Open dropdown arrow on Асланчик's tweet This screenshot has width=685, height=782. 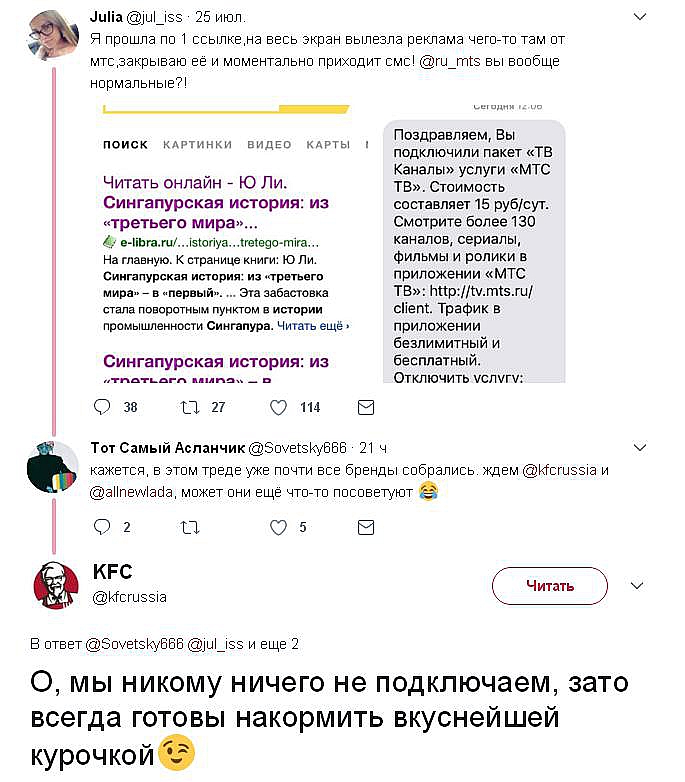click(639, 446)
